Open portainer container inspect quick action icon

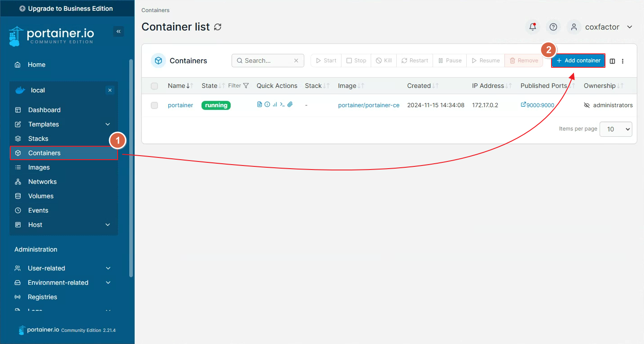pos(267,105)
